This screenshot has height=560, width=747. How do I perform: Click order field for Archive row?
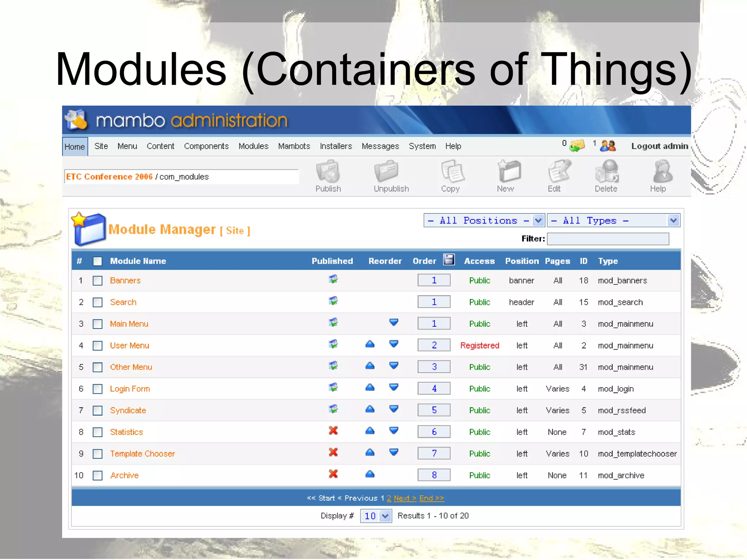pos(434,475)
